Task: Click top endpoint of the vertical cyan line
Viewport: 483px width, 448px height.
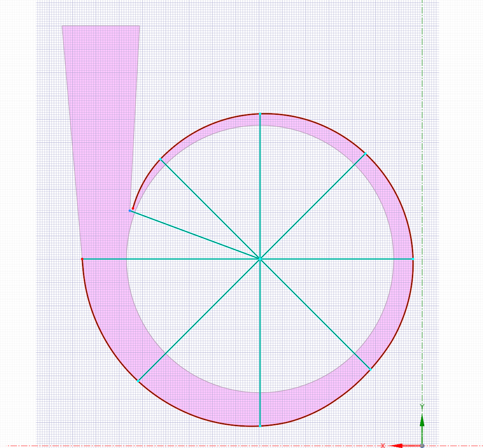Action: (x=260, y=114)
